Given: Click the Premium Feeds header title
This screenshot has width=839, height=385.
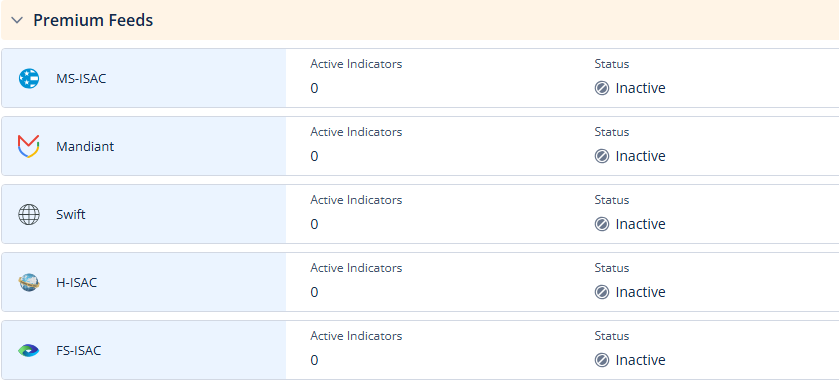Looking at the screenshot, I should coord(93,20).
